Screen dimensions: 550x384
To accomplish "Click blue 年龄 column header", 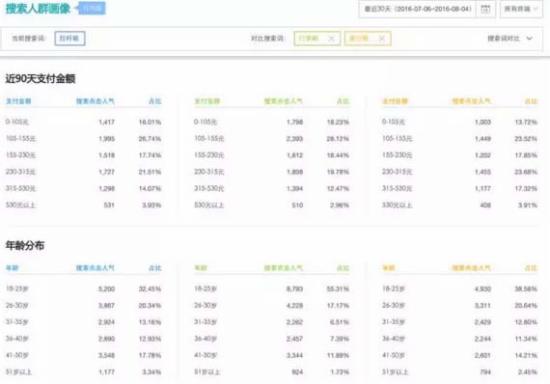I will click(12, 268).
